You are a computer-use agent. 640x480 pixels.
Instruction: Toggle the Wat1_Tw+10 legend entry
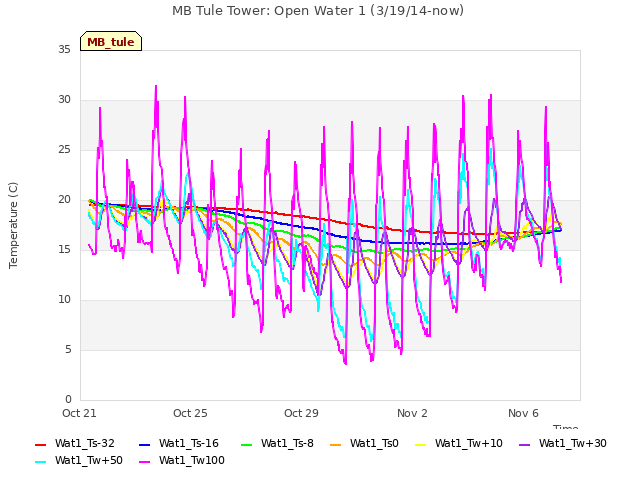[x=459, y=444]
